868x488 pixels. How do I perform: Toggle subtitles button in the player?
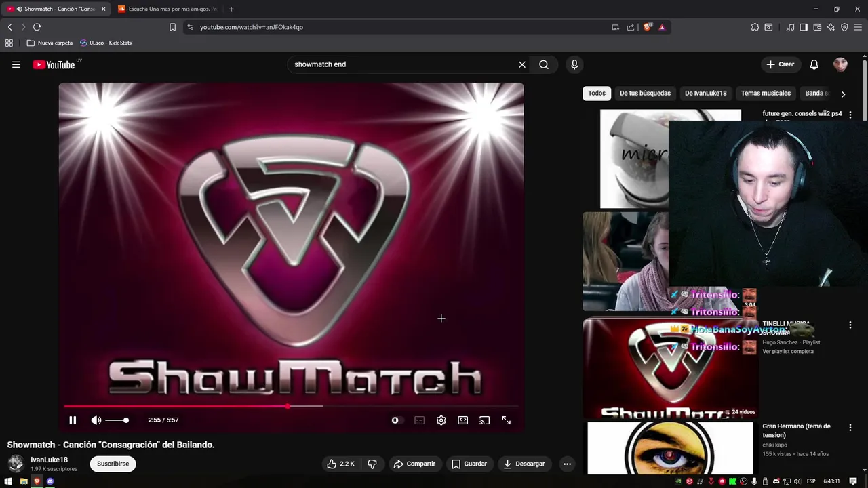tap(420, 420)
